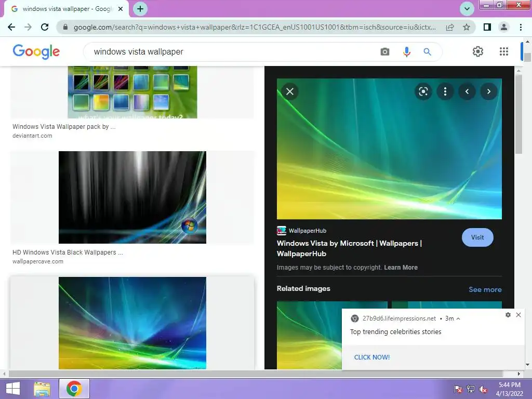This screenshot has width=532, height=399.
Task: Open the Chrome profile avatar
Action: (504, 27)
